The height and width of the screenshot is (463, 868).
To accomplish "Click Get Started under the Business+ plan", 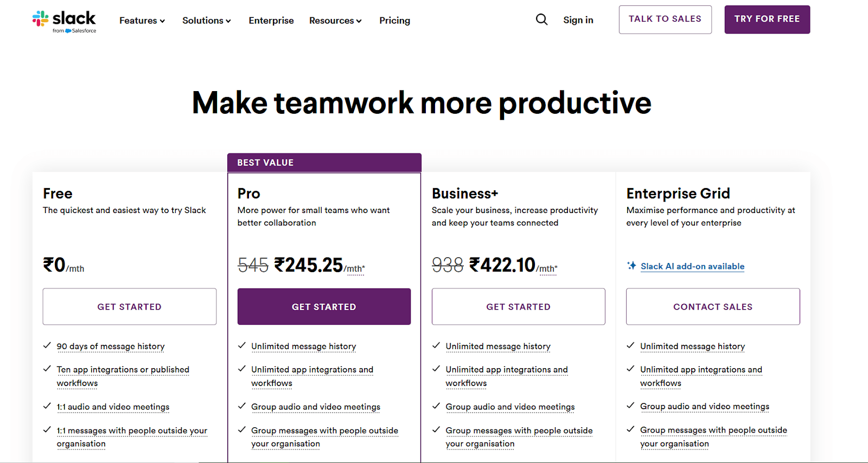I will [518, 307].
